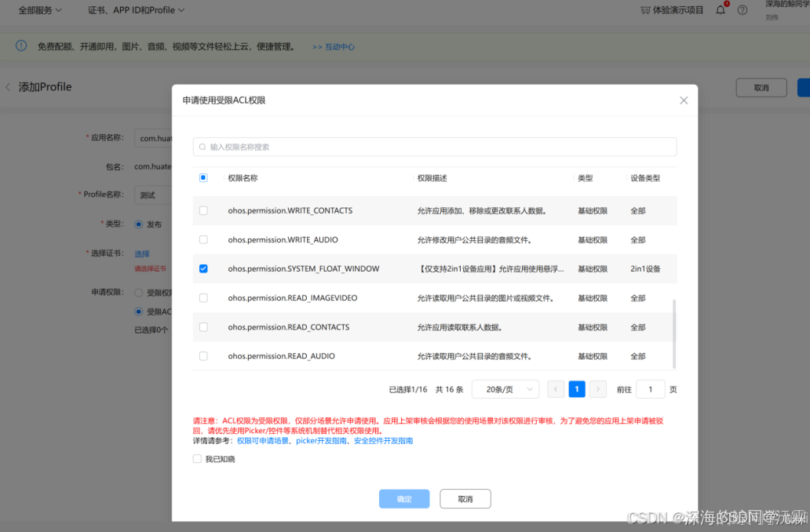This screenshot has height=532, width=810.
Task: Open the 安全控件开发指南 link
Action: pyautogui.click(x=383, y=440)
